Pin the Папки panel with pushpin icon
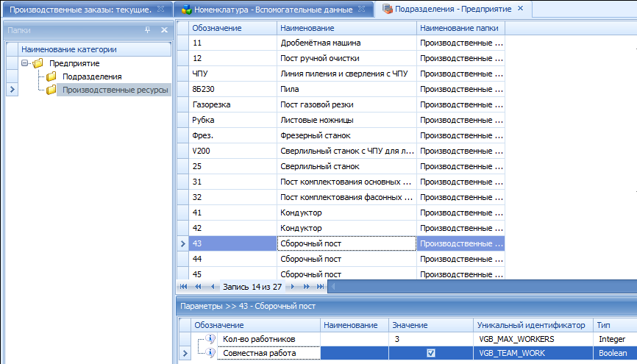Screen dimensions: 637x364 (148, 30)
